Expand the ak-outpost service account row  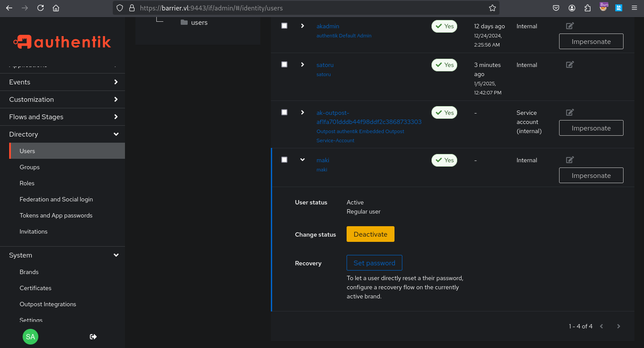click(303, 112)
